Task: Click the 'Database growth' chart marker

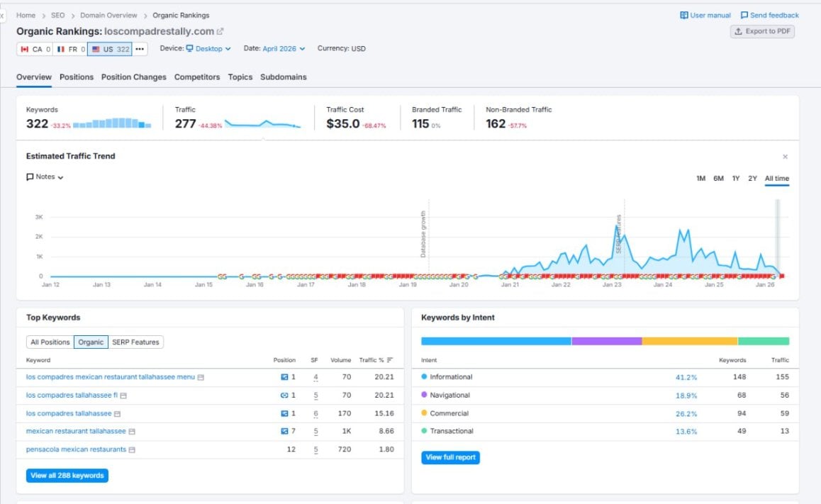Action: [423, 234]
